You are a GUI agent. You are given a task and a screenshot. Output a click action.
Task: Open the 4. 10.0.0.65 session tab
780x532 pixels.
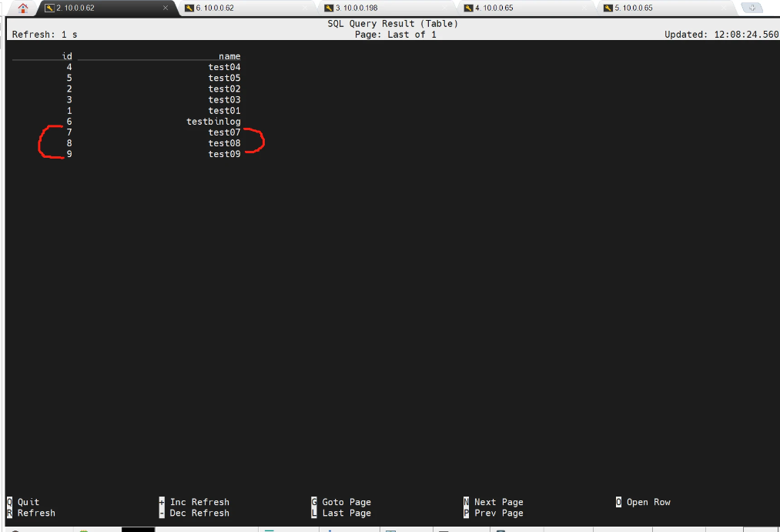[494, 8]
